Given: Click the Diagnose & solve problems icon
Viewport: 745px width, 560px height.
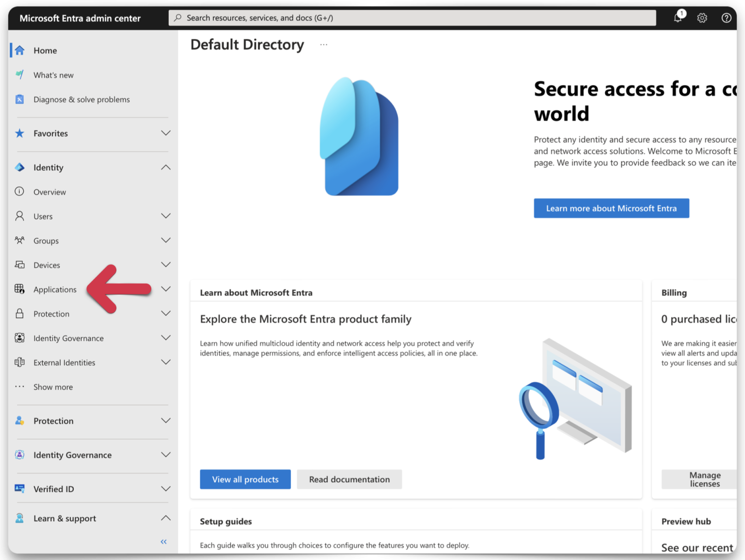Looking at the screenshot, I should click(x=19, y=99).
